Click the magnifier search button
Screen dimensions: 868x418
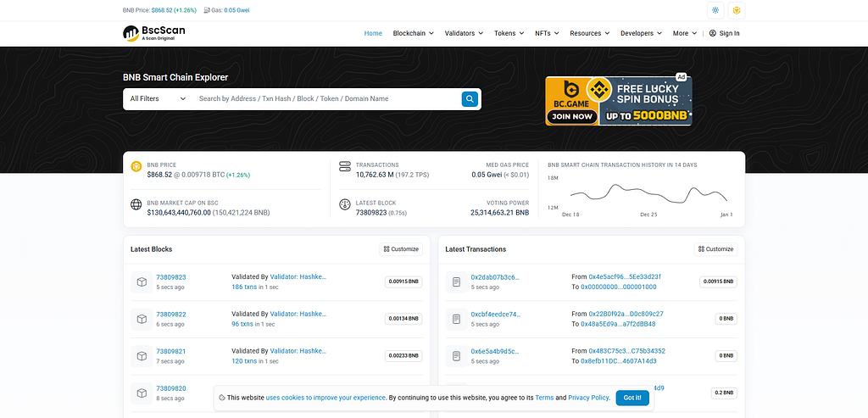pyautogui.click(x=470, y=99)
